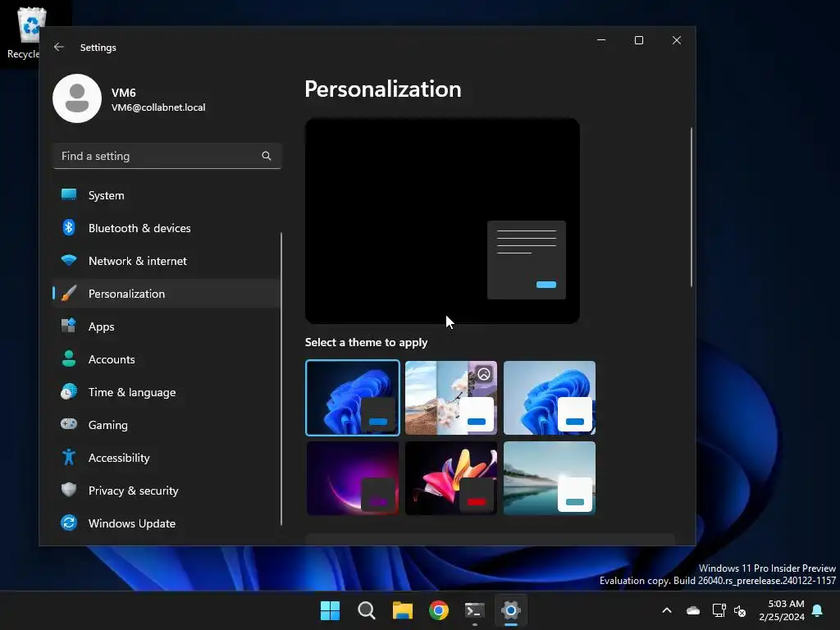Click the search magnifier in Find a setting
Viewport: 840px width, 630px height.
[x=267, y=156]
